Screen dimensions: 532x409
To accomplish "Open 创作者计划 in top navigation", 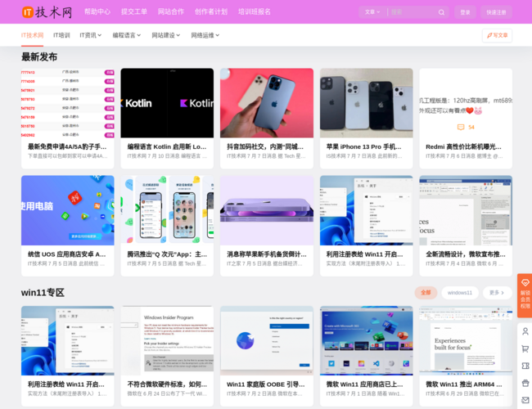I will (x=211, y=12).
